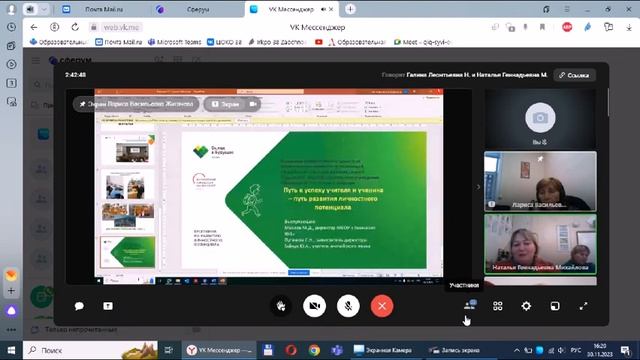This screenshot has height=360, width=640.
Task: Add a sidebar app with plus icon
Action: 11,291
